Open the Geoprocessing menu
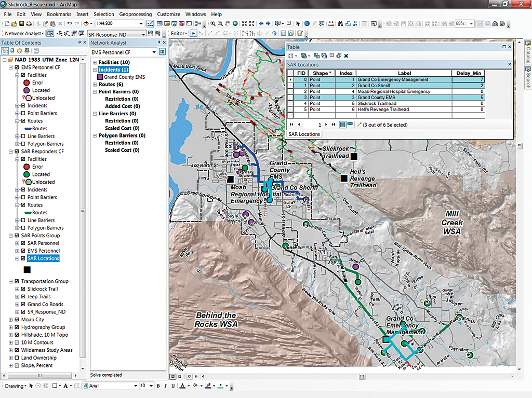Image resolution: width=532 pixels, height=398 pixels. point(135,14)
